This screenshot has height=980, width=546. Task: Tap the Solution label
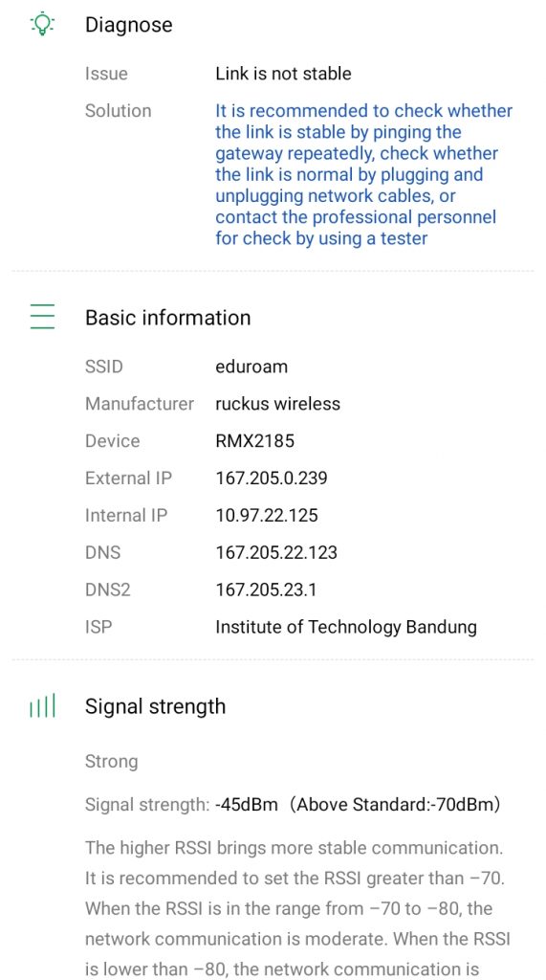tap(118, 111)
